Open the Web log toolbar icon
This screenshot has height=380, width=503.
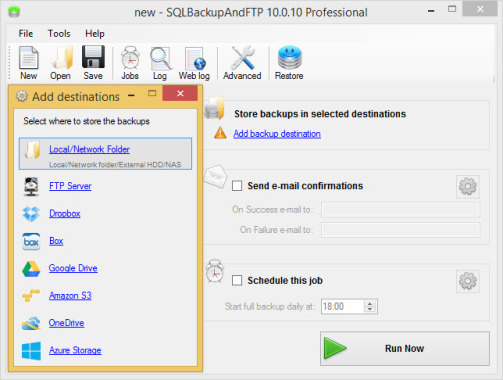(195, 59)
